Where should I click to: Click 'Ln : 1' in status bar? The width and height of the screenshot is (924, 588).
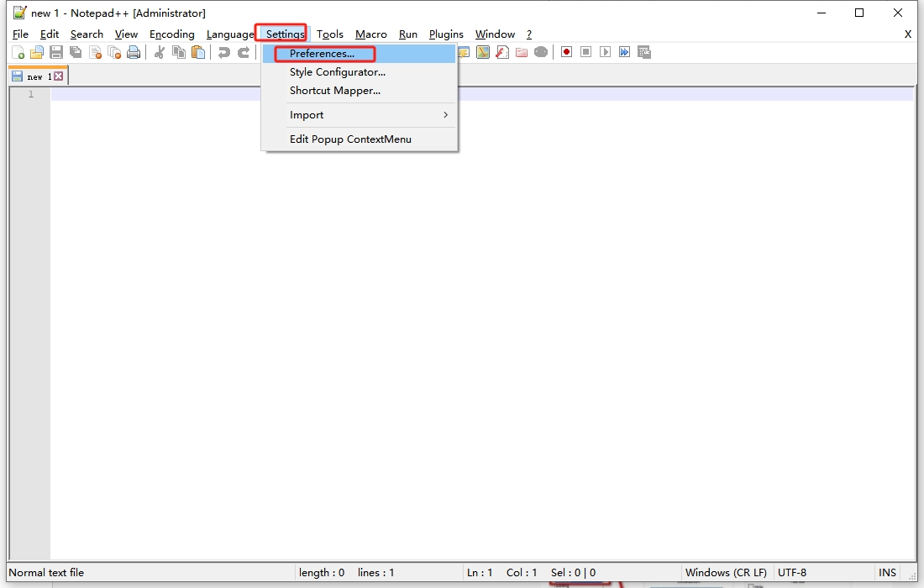480,573
